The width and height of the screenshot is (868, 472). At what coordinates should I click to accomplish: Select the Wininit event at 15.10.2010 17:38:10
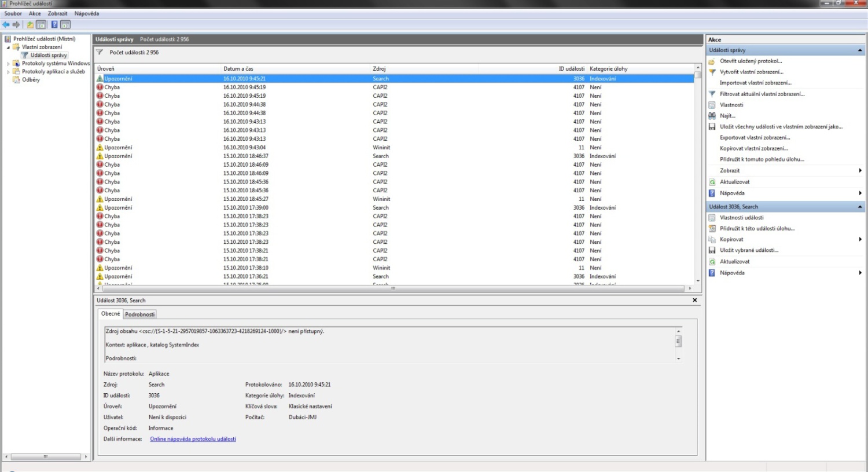394,268
